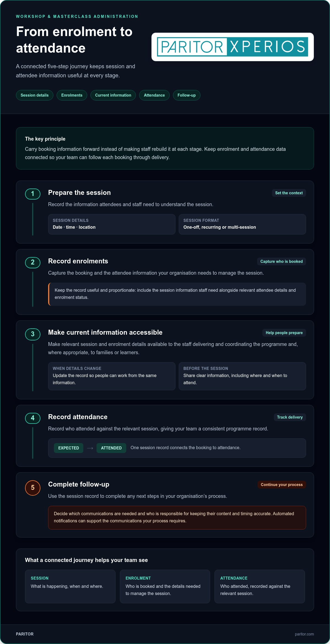Click the Continue your process tag

coord(282,485)
